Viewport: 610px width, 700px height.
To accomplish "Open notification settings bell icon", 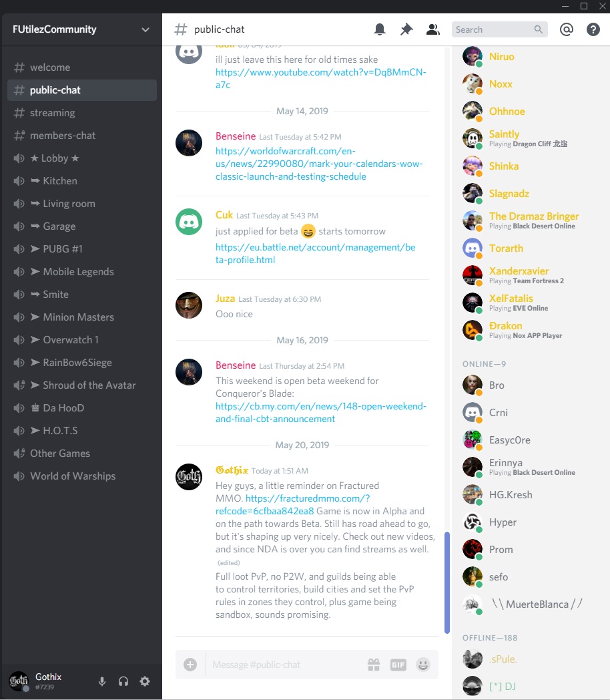I will [380, 29].
